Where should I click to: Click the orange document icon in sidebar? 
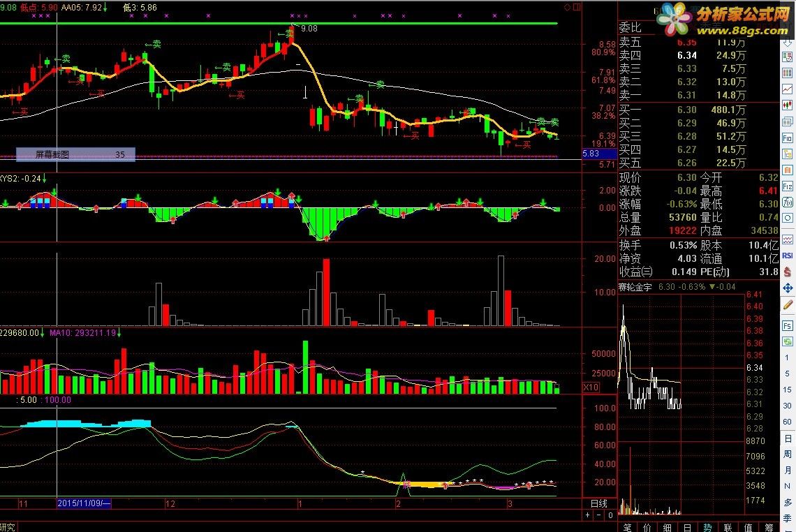(x=788, y=170)
